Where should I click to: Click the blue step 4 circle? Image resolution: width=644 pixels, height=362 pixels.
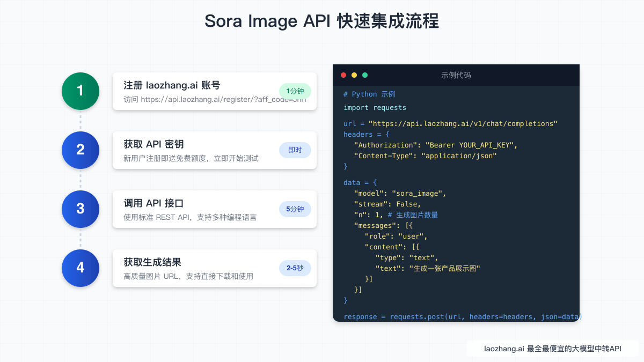pyautogui.click(x=80, y=268)
